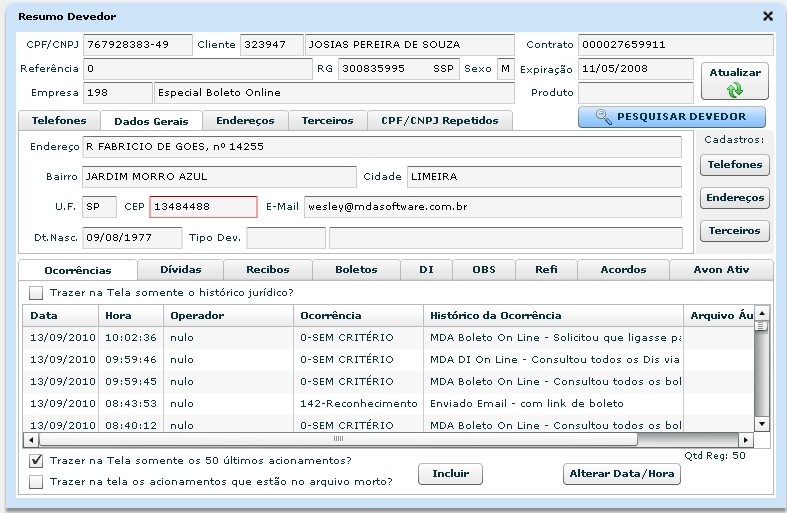
Task: Click the Ocorrência column header
Action: (x=358, y=316)
